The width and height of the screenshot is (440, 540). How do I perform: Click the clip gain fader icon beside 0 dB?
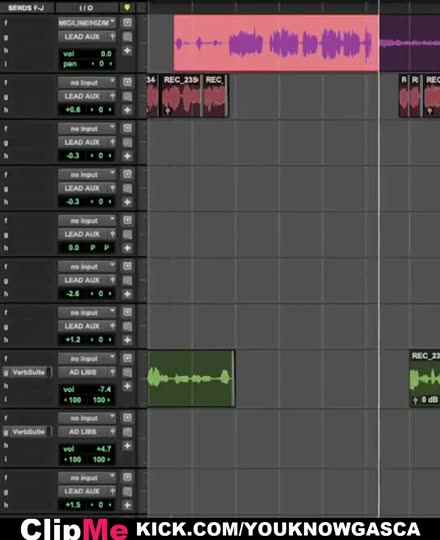[416, 400]
